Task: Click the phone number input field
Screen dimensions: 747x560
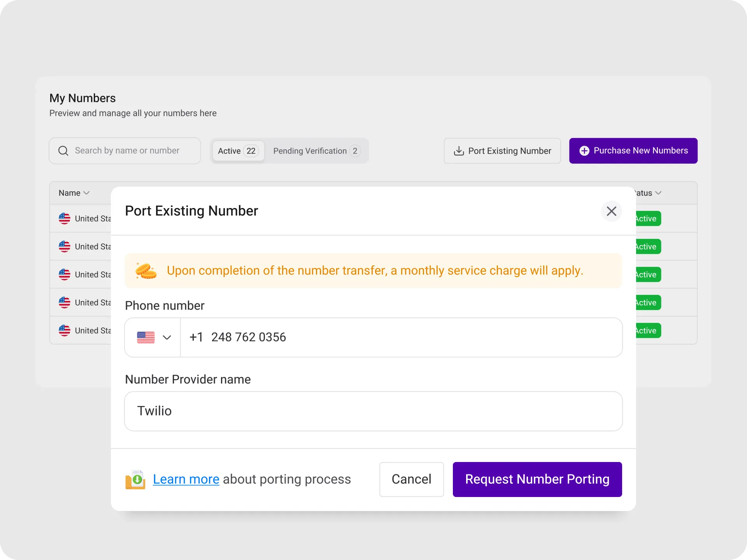Action: pos(401,337)
